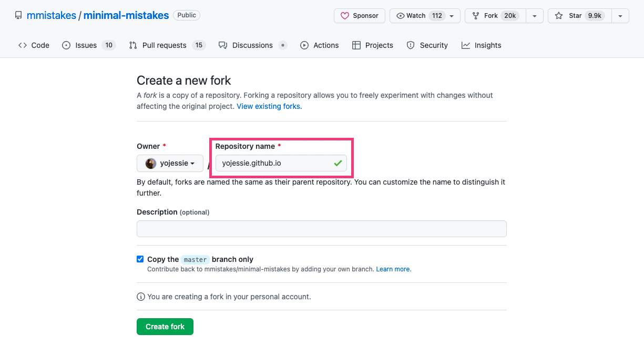Click the Description (optional) label

pyautogui.click(x=173, y=212)
